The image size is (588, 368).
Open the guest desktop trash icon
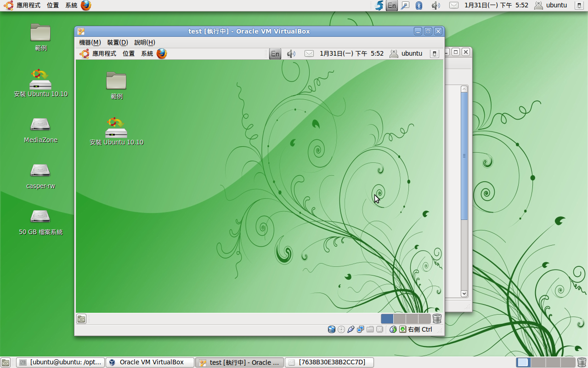tap(437, 318)
